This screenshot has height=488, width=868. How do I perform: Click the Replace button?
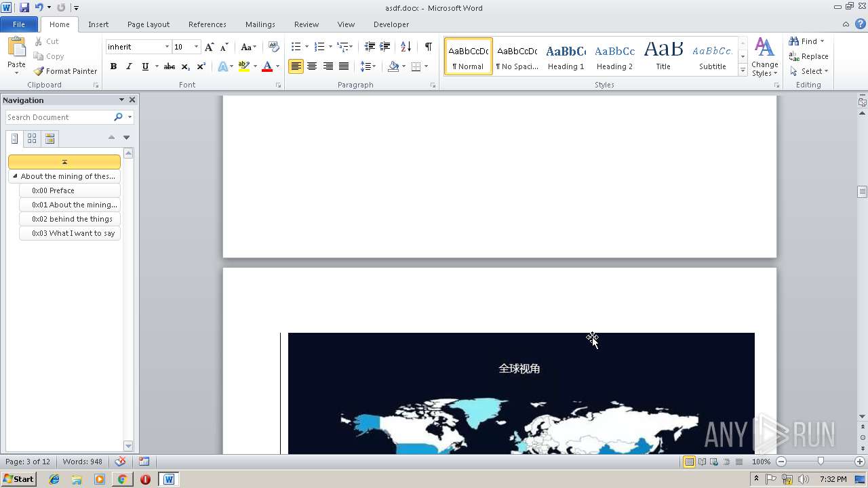click(809, 56)
